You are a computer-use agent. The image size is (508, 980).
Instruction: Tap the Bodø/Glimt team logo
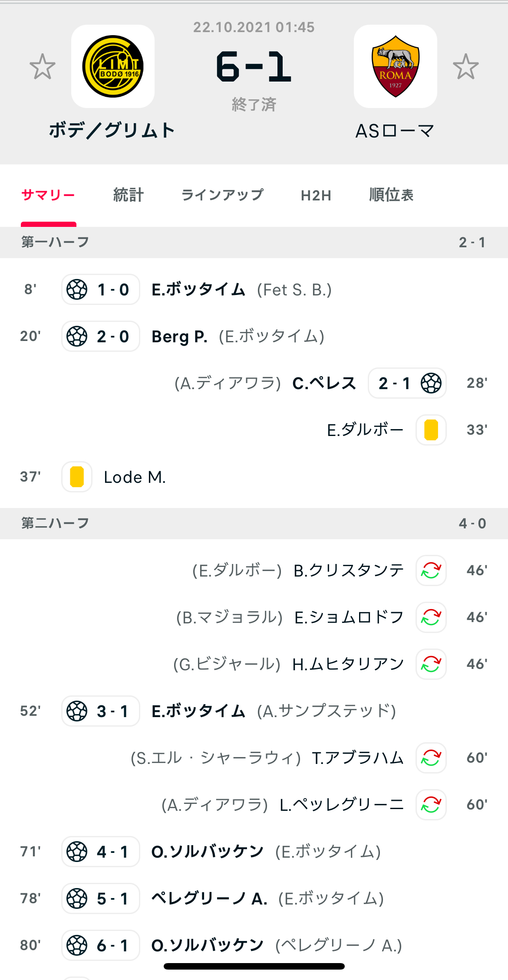click(x=113, y=66)
